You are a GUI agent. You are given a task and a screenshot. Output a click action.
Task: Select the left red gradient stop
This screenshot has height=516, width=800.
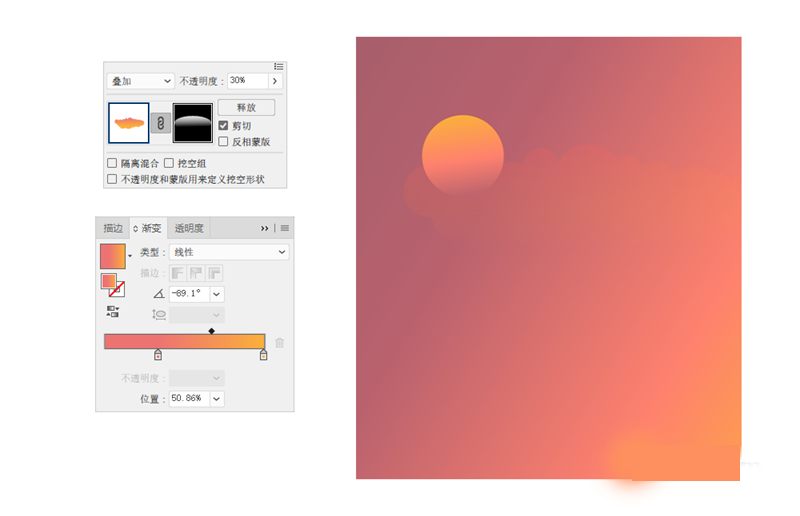tap(158, 355)
